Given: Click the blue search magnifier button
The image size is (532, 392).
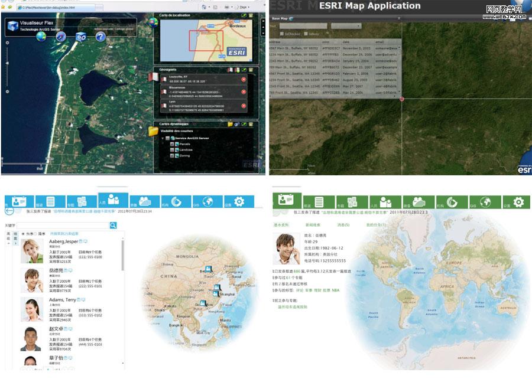Looking at the screenshot, I should pyautogui.click(x=113, y=225).
